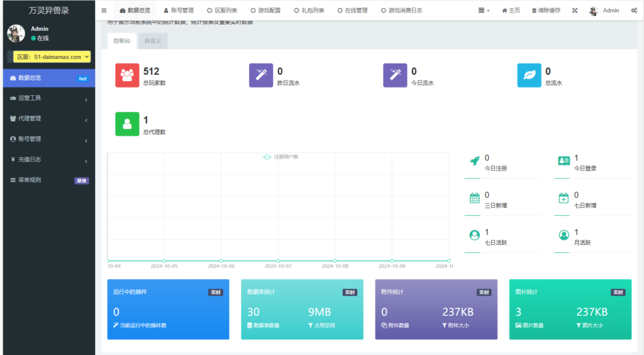
Task: Click the user circle icon for 七日活跃
Action: pos(474,235)
